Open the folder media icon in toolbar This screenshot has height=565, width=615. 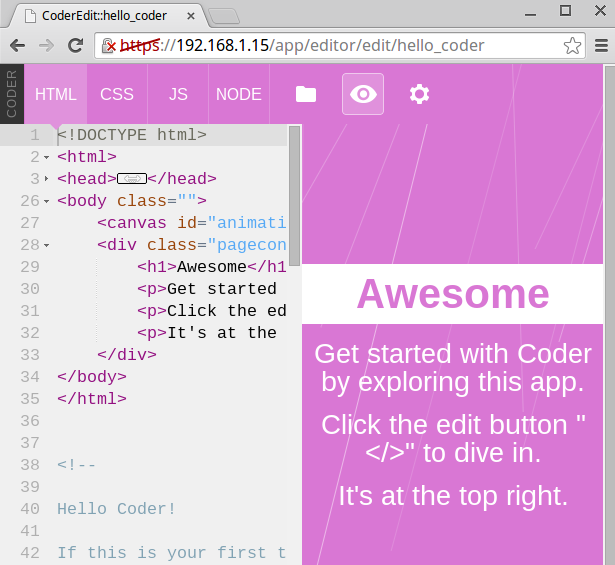pos(306,94)
